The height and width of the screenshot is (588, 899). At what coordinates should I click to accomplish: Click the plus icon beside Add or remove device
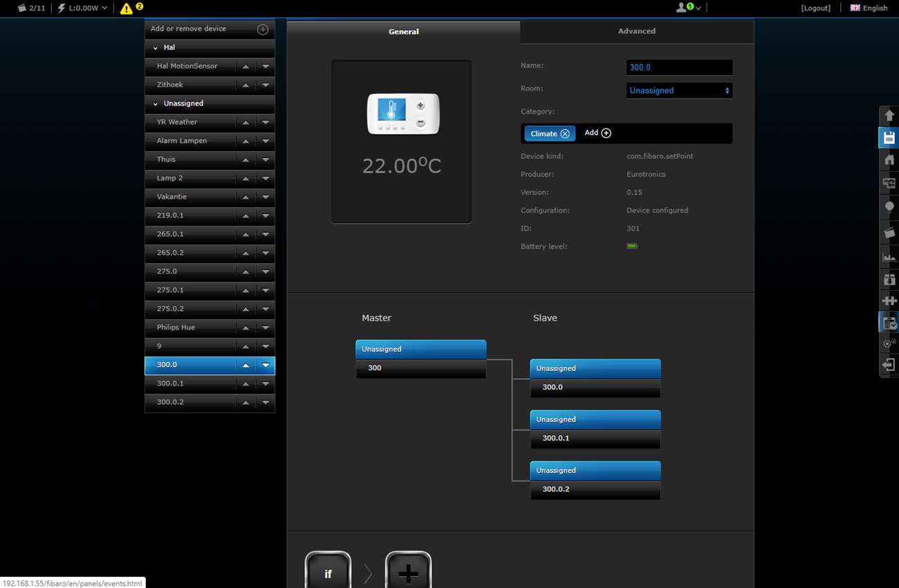pos(262,29)
